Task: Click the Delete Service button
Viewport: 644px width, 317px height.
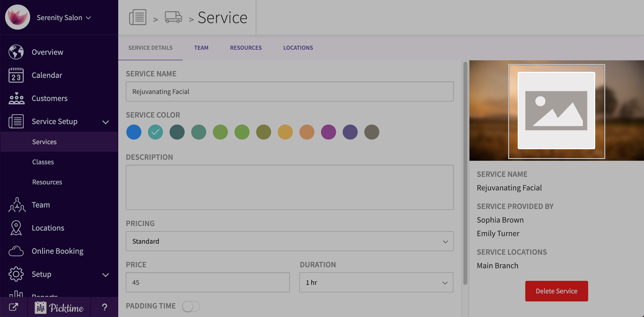Action: click(x=556, y=291)
